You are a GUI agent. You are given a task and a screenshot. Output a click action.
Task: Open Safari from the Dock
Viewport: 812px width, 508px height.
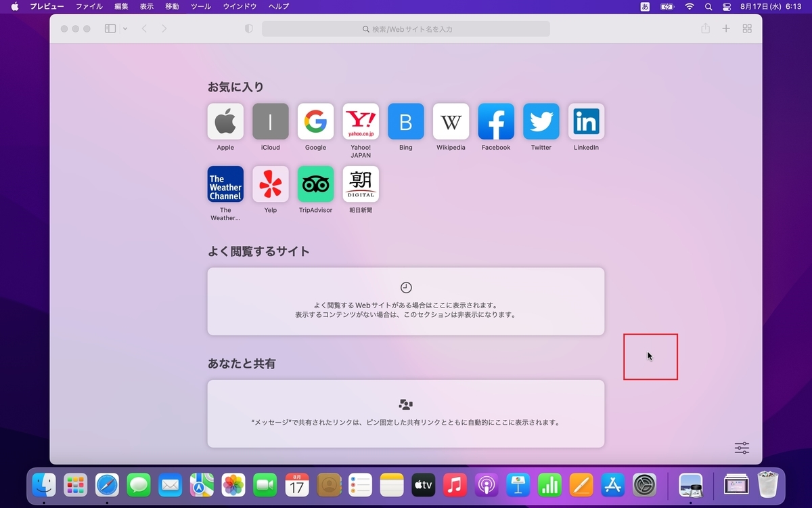107,484
